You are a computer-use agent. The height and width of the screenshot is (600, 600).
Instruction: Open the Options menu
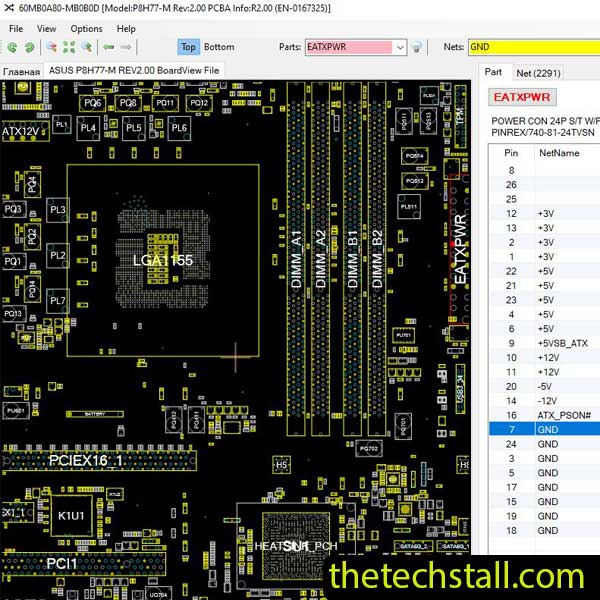(x=86, y=29)
